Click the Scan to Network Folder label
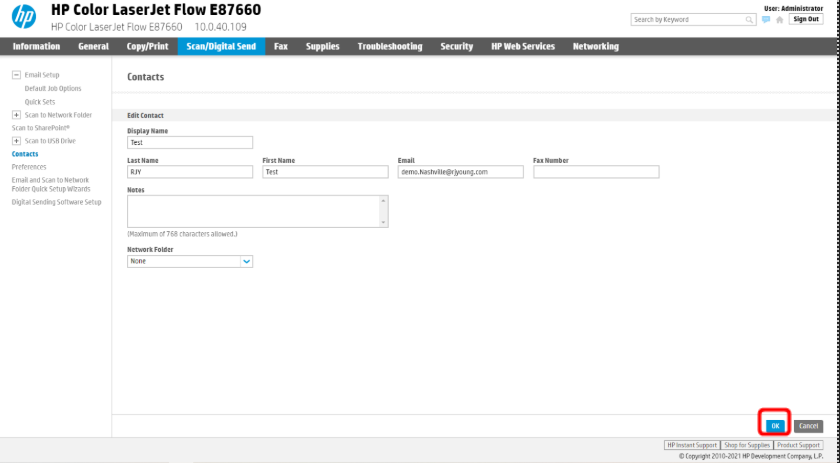Image resolution: width=840 pixels, height=463 pixels. 58,115
